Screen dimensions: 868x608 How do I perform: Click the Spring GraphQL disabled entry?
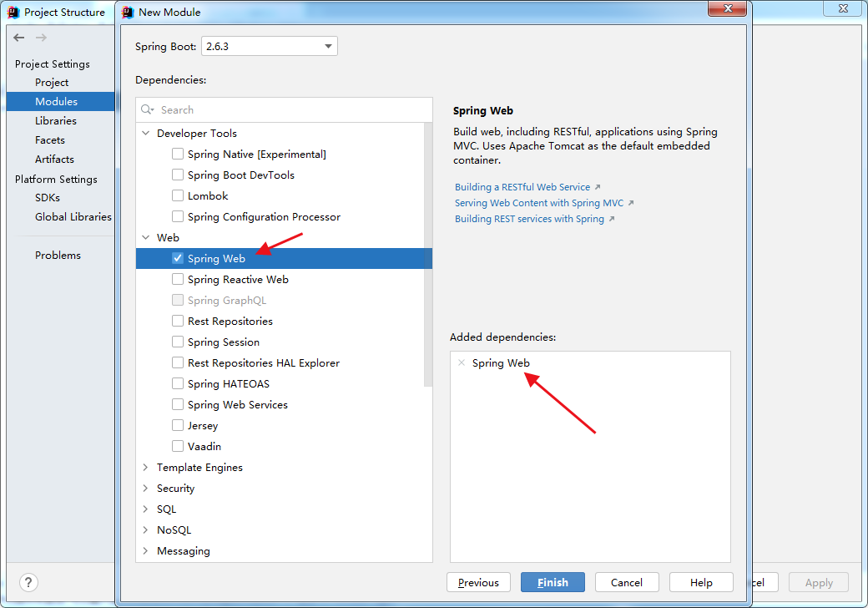pos(226,300)
